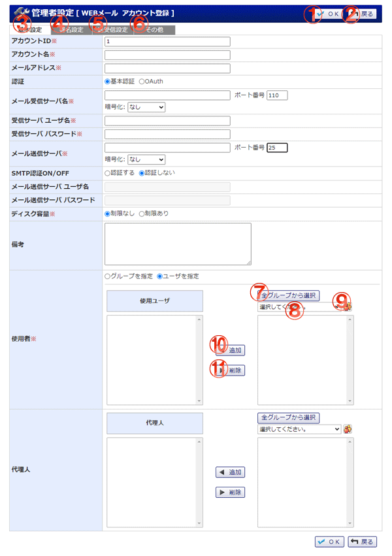
Task: Click receiving port number field showing 110
Action: 277,95
